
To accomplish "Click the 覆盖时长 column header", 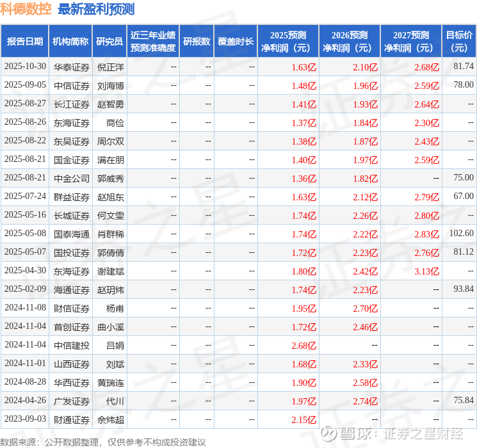I will tap(236, 42).
